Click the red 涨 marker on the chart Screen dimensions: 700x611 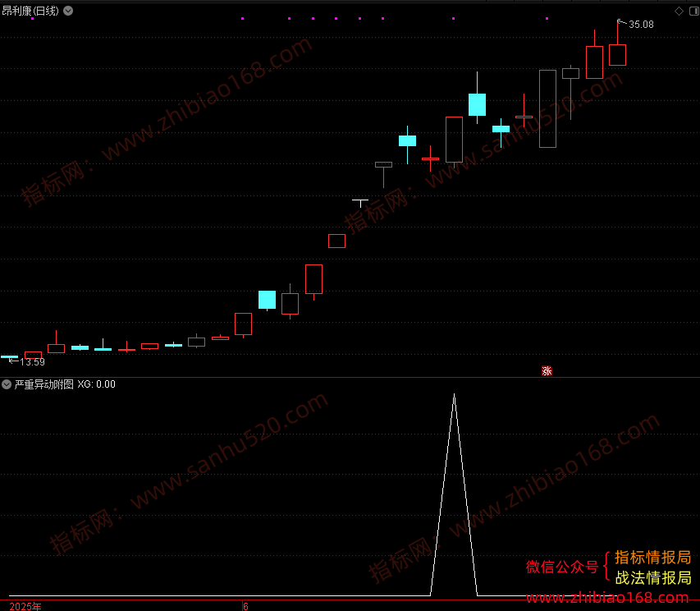tap(547, 370)
